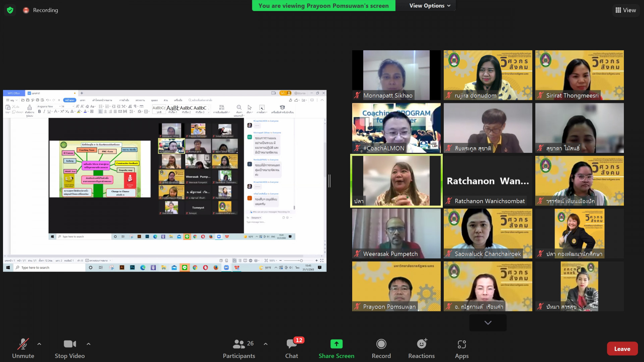Click the Find magnifier in WPS ribbon

[x=239, y=108]
